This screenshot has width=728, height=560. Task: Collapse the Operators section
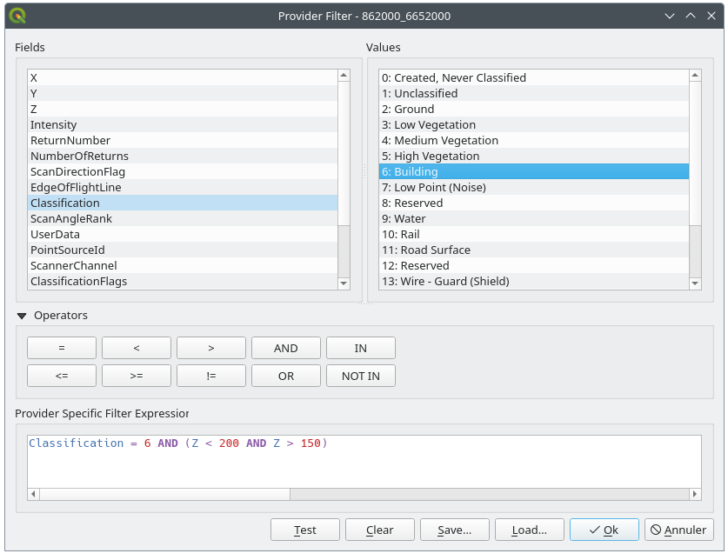point(23,315)
